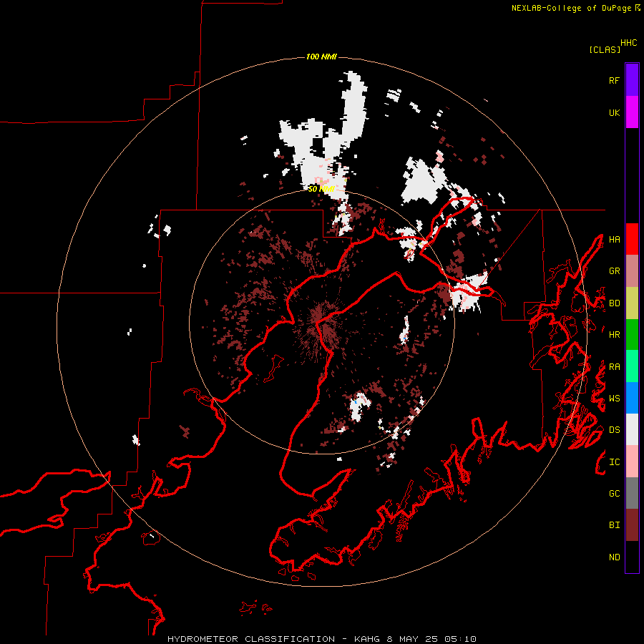
Task: Click the WS legend label
Action: pos(614,398)
